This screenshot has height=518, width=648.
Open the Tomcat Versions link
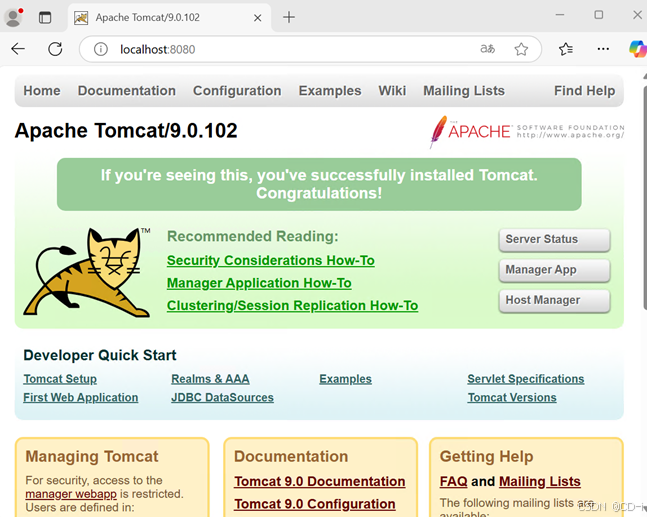(512, 398)
